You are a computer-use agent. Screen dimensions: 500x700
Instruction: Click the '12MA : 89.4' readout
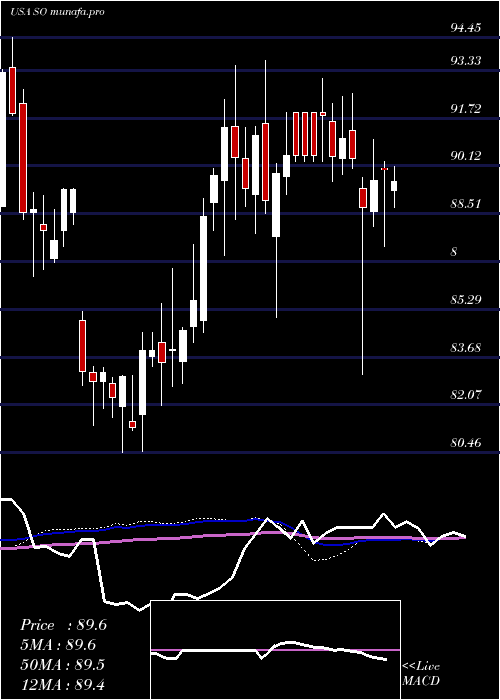(62, 684)
